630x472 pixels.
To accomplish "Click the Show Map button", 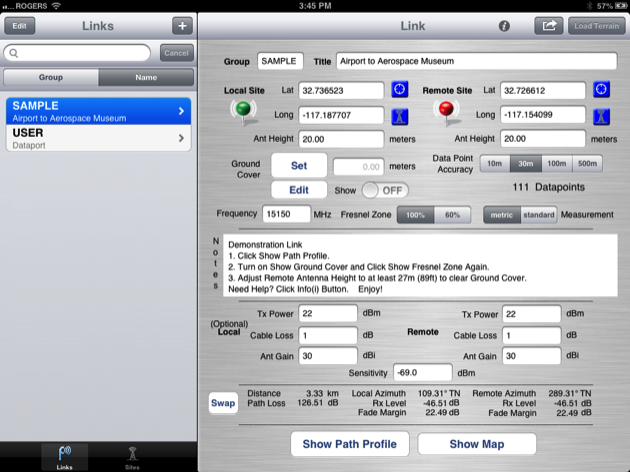I will point(477,444).
